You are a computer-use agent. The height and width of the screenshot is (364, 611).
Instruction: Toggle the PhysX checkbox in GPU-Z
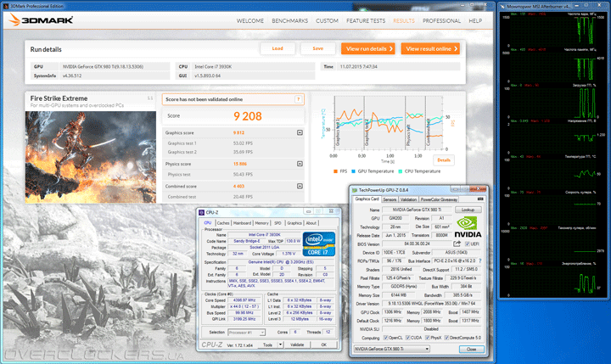tap(428, 338)
